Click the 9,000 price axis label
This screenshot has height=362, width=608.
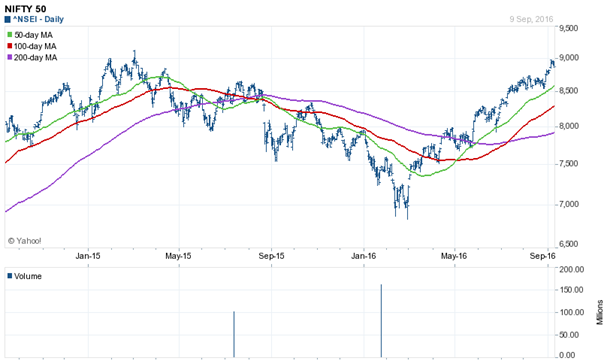[x=568, y=58]
